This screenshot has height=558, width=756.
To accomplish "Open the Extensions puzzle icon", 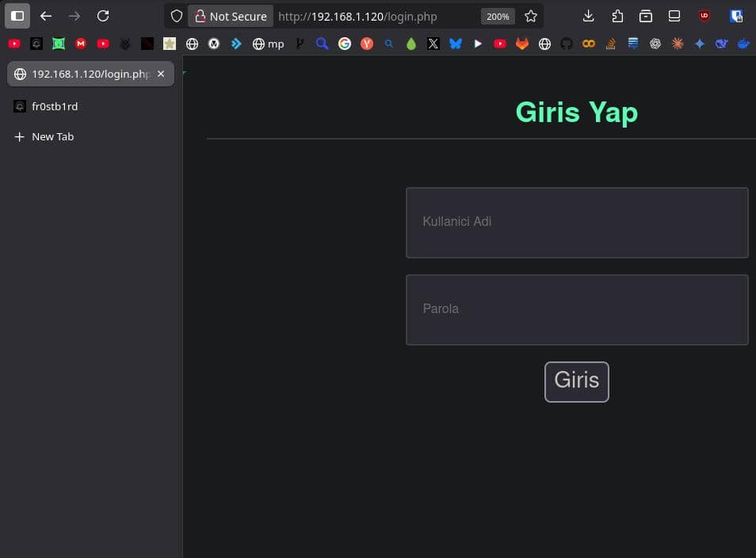I will (617, 16).
